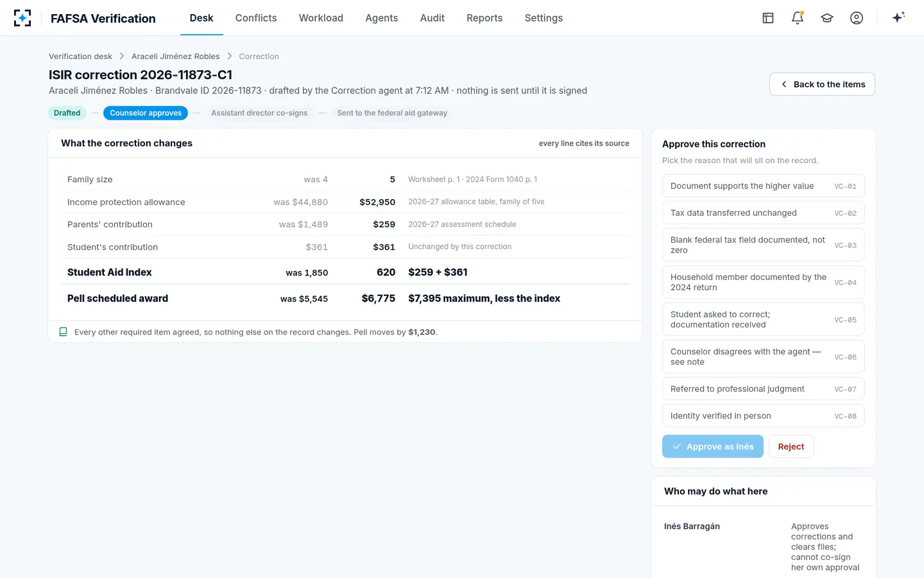Open the Agents tab

[382, 18]
